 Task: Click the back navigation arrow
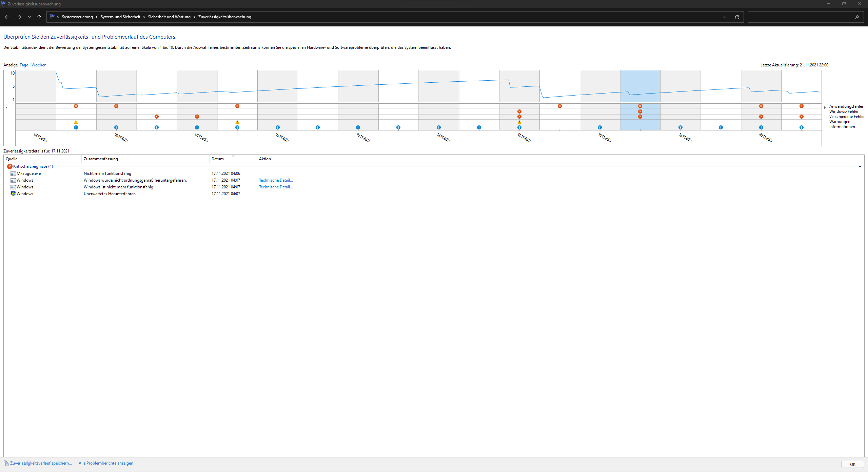point(7,17)
